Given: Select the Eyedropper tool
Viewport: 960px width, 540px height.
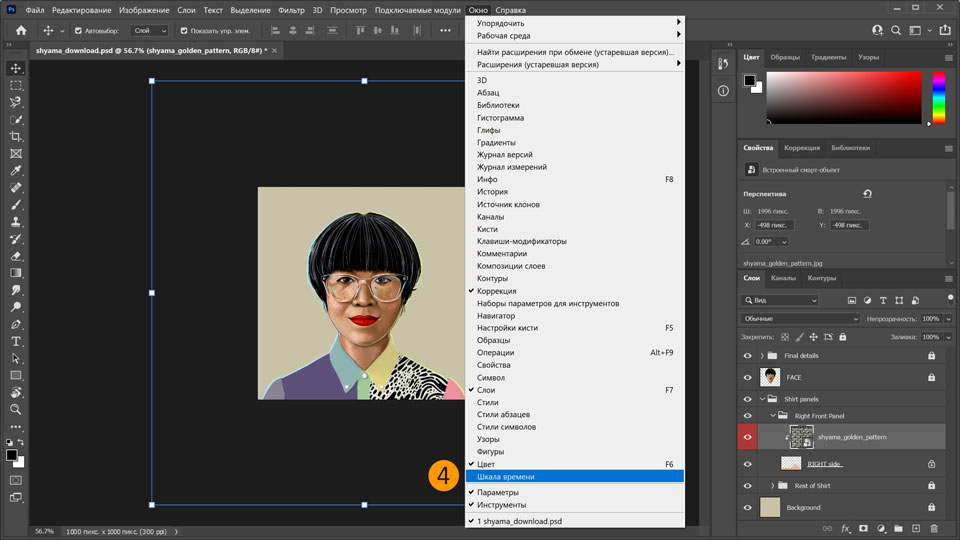Looking at the screenshot, I should click(x=16, y=170).
